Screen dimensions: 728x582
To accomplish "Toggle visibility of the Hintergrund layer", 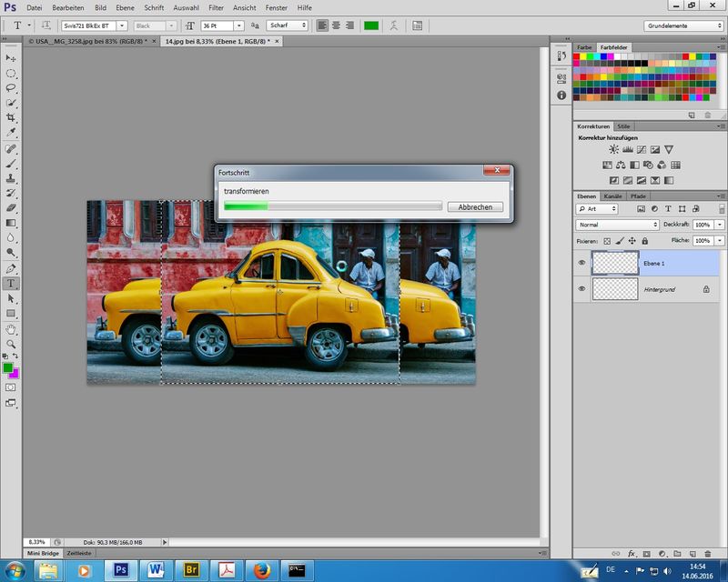I will [582, 289].
